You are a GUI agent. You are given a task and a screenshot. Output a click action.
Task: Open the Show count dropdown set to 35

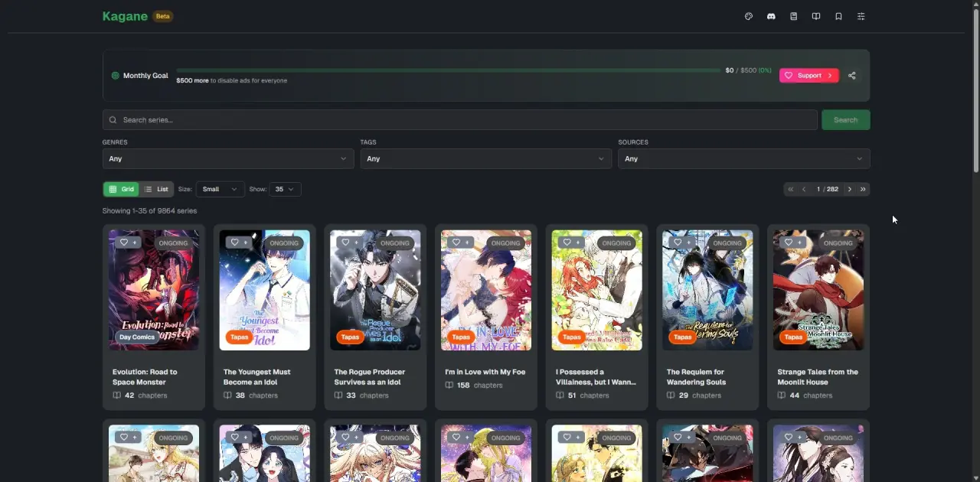(285, 189)
